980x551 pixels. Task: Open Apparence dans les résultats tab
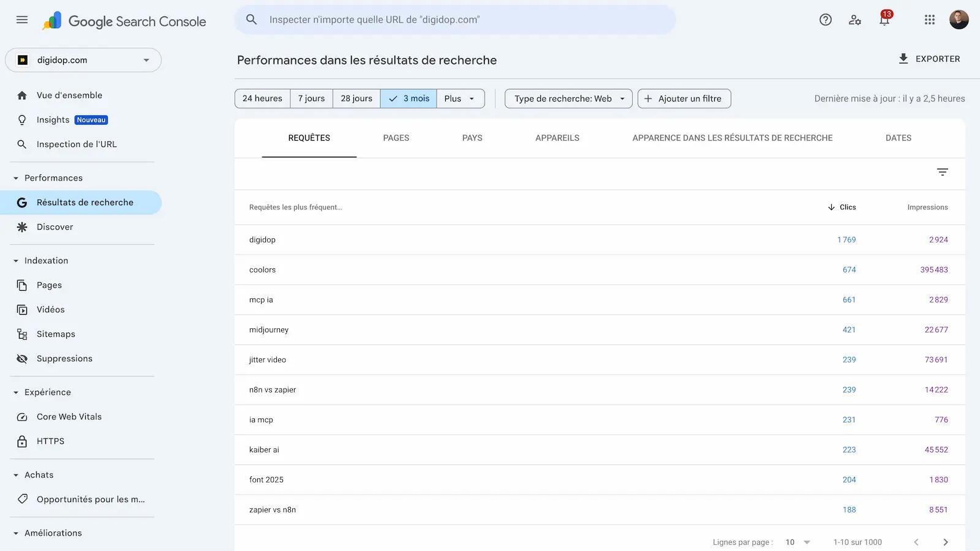[x=733, y=138]
